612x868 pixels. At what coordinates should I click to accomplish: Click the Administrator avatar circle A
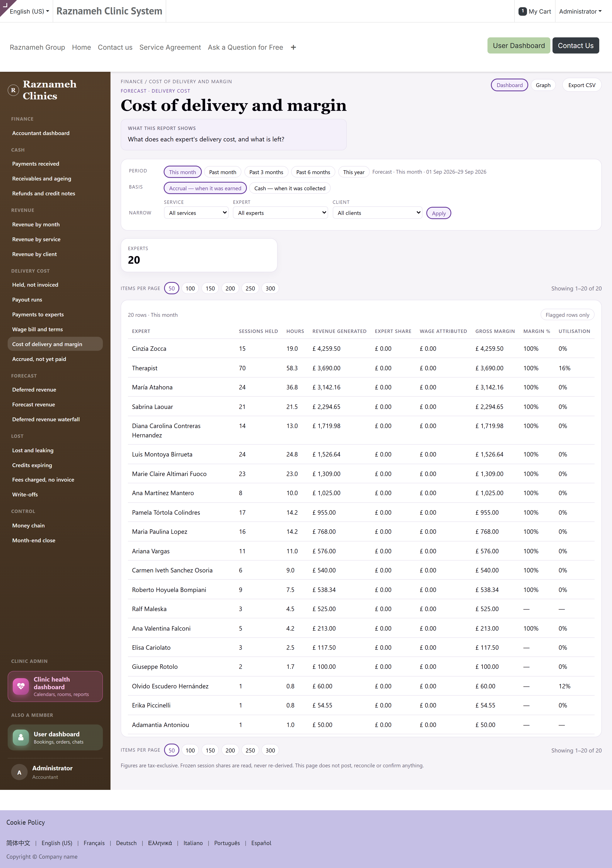19,772
